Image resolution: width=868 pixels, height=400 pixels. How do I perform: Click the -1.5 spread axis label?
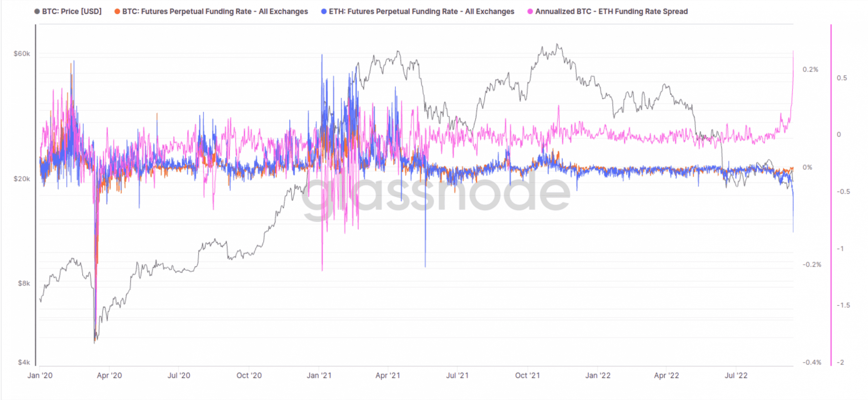(843, 305)
